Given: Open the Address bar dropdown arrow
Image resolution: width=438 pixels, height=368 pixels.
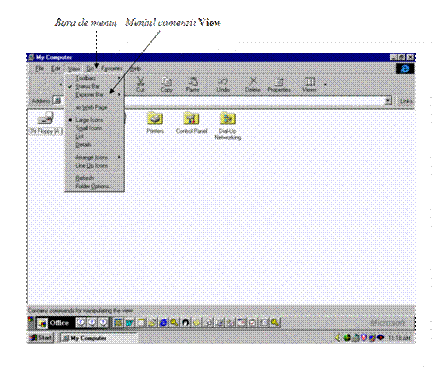Looking at the screenshot, I should click(388, 101).
